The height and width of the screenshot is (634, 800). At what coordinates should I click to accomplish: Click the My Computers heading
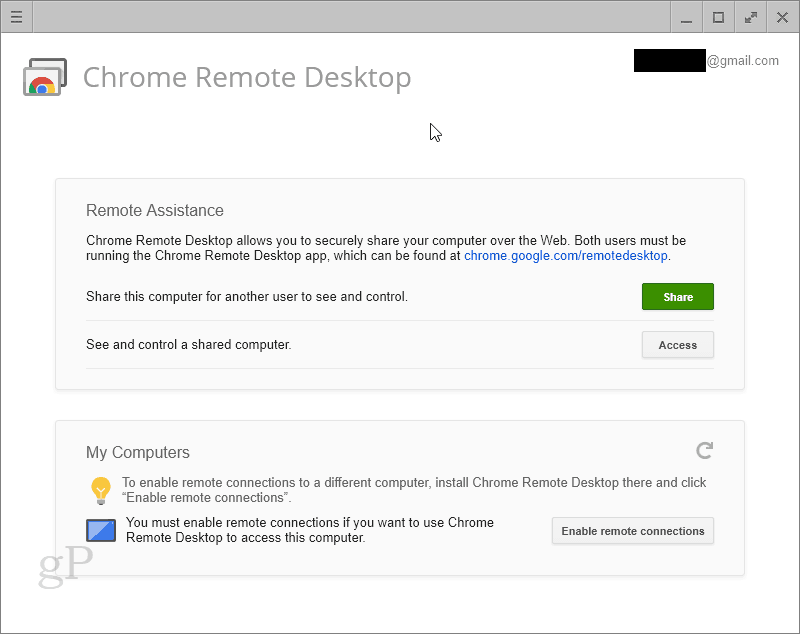click(x=138, y=452)
